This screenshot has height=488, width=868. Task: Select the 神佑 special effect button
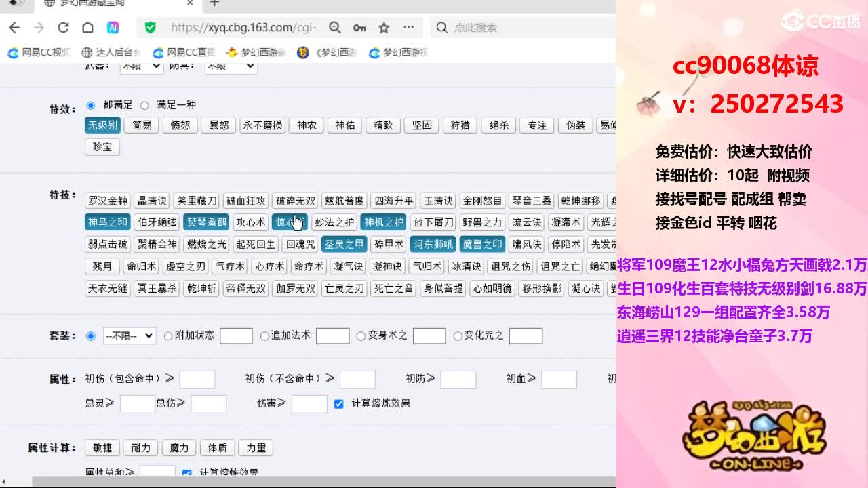point(345,125)
